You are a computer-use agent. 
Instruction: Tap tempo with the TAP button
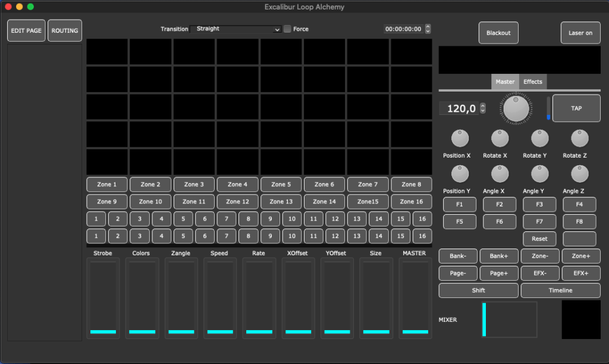click(576, 108)
